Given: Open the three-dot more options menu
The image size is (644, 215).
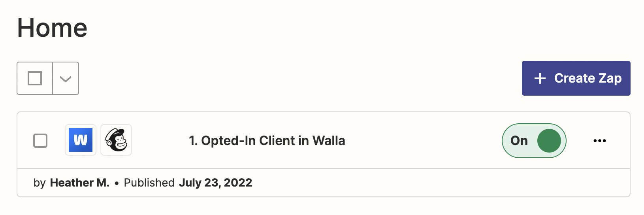Looking at the screenshot, I should point(599,141).
